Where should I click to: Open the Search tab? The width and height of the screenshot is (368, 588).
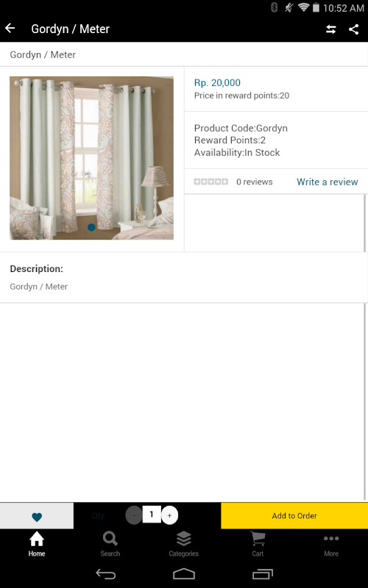(x=110, y=544)
